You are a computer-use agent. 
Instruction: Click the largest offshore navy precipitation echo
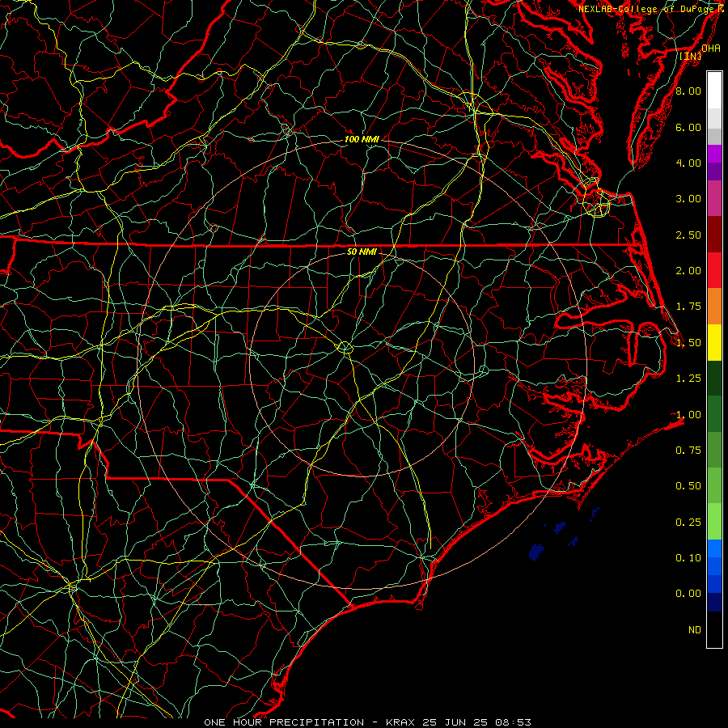click(x=535, y=552)
